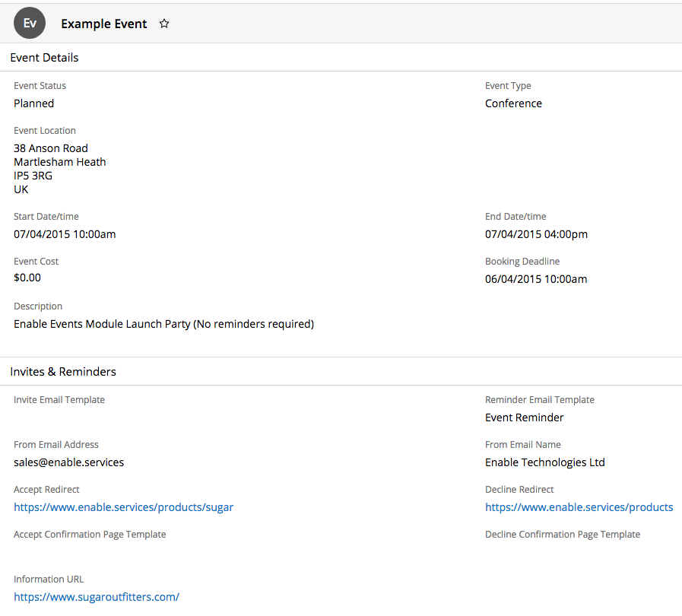Image resolution: width=682 pixels, height=616 pixels.
Task: Click the Event Reminder email template value
Action: tap(525, 418)
